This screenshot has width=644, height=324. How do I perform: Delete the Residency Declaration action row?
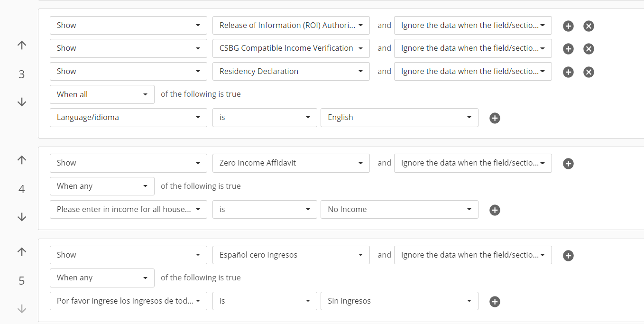click(x=589, y=72)
